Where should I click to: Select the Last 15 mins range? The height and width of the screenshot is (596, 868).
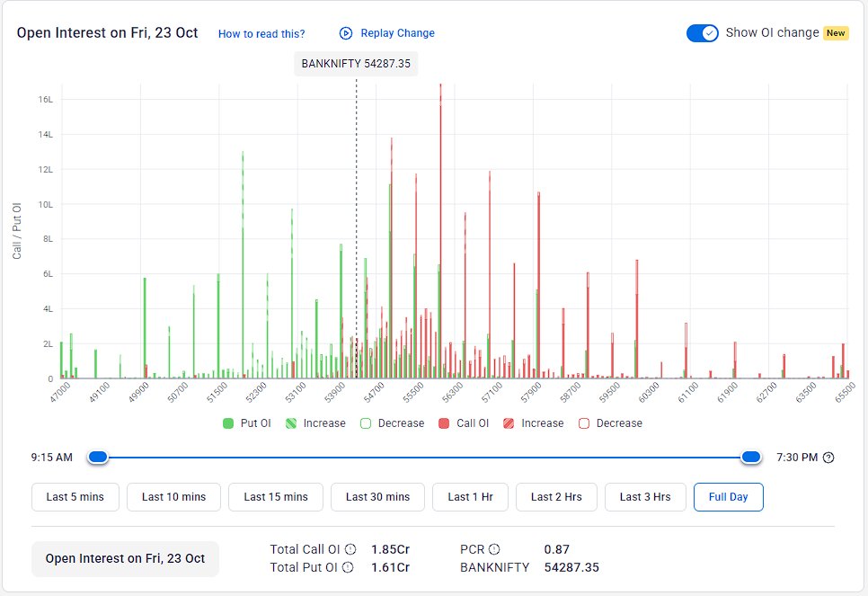[x=276, y=497]
